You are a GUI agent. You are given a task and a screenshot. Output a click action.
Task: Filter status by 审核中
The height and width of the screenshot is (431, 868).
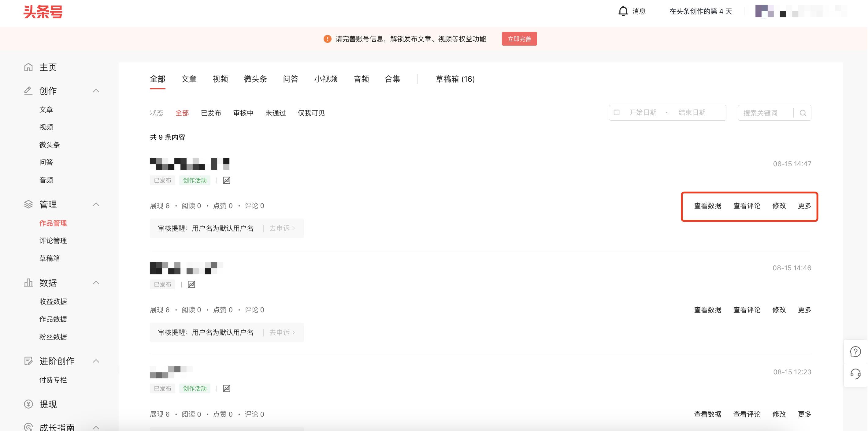click(243, 113)
